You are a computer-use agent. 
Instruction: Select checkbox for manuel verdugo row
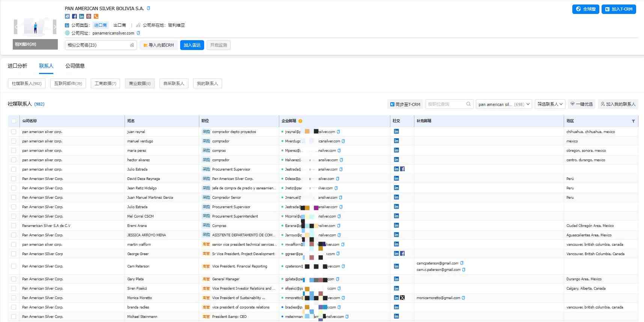tap(14, 141)
